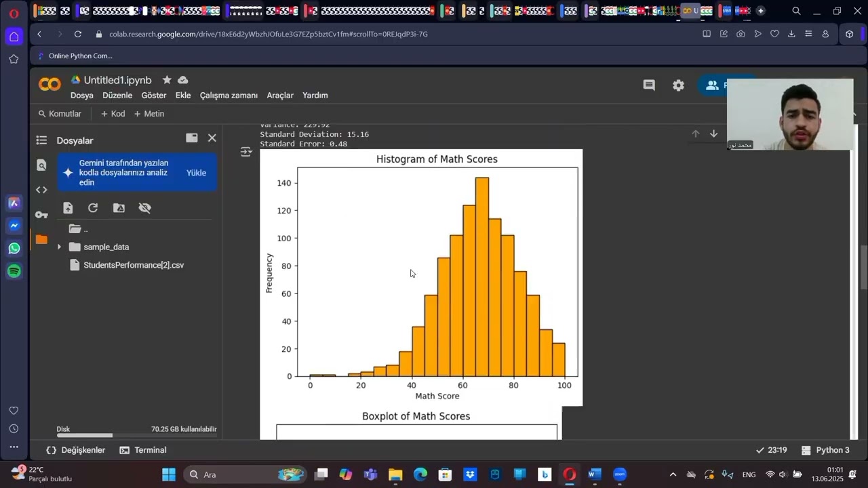Click the notebook title Untitled1.ipynb
The height and width of the screenshot is (488, 868).
tap(117, 80)
